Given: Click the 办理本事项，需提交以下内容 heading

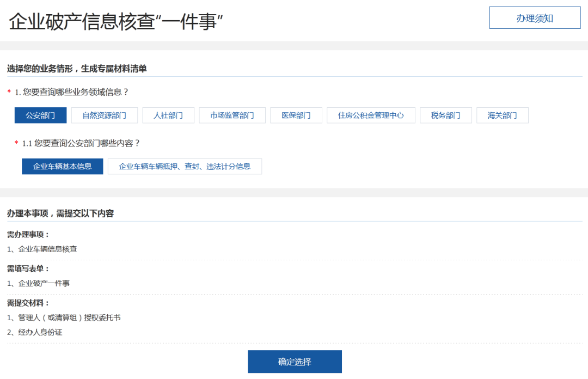Looking at the screenshot, I should (60, 213).
